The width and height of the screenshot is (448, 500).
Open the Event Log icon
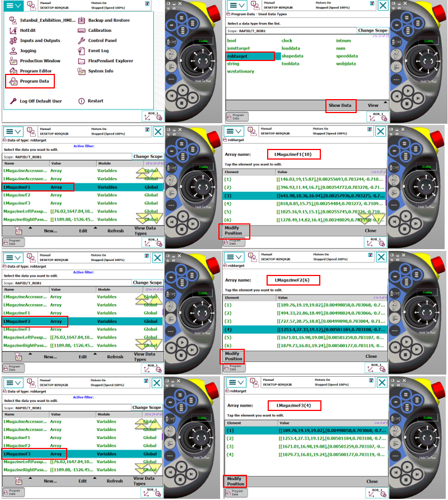(x=81, y=50)
